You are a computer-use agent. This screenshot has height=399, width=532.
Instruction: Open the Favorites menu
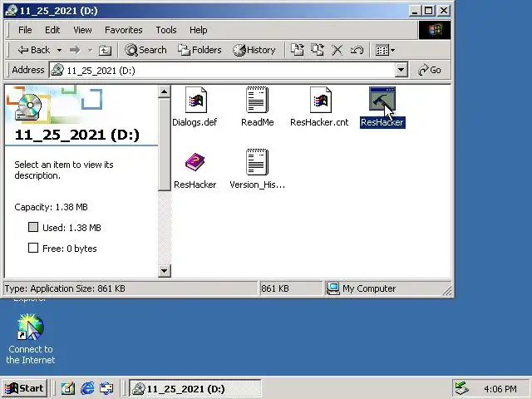124,30
